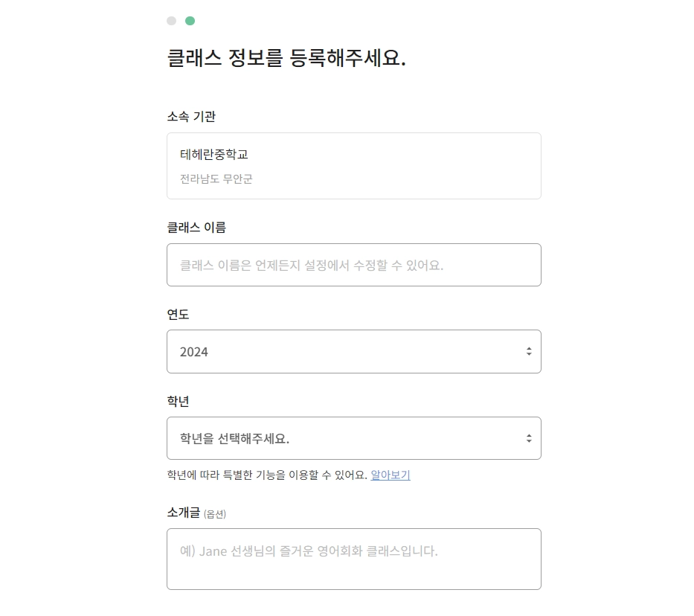Select the 테헤란중학교 school name text

[x=214, y=155]
